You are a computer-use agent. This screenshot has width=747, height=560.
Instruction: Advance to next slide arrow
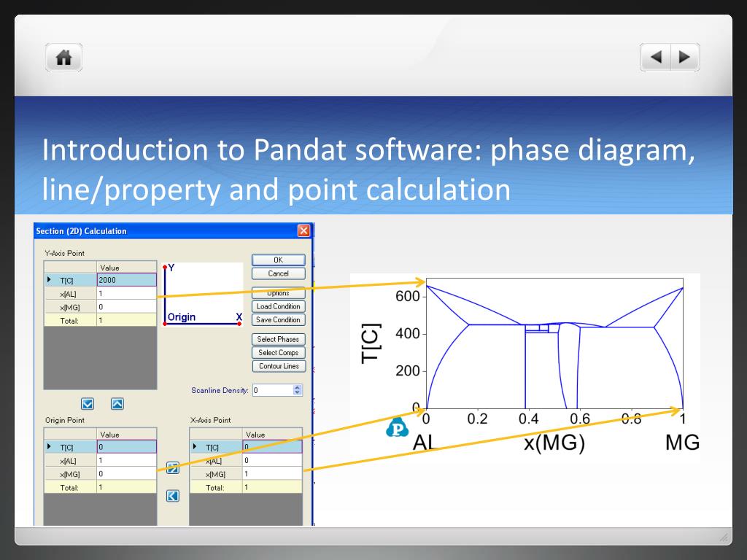click(685, 57)
